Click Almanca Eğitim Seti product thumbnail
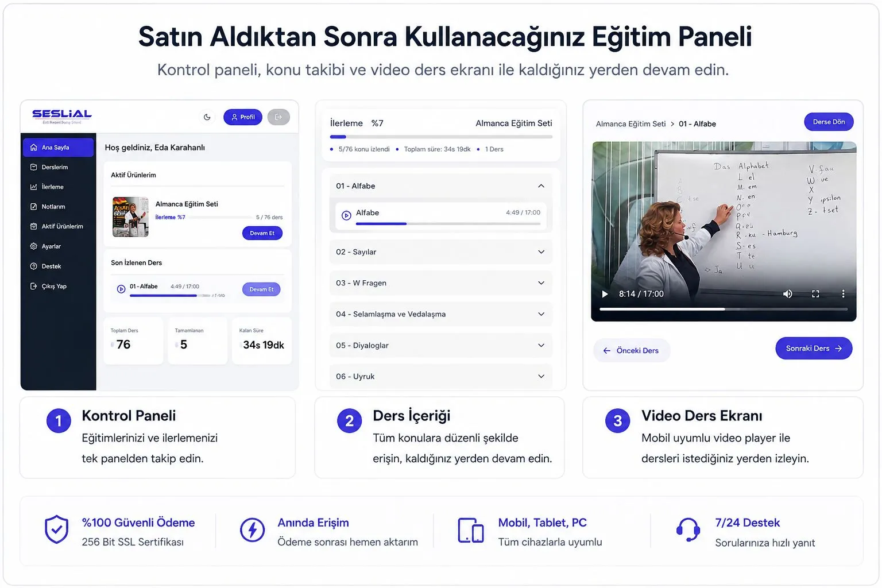This screenshot has height=588, width=882. [x=130, y=217]
